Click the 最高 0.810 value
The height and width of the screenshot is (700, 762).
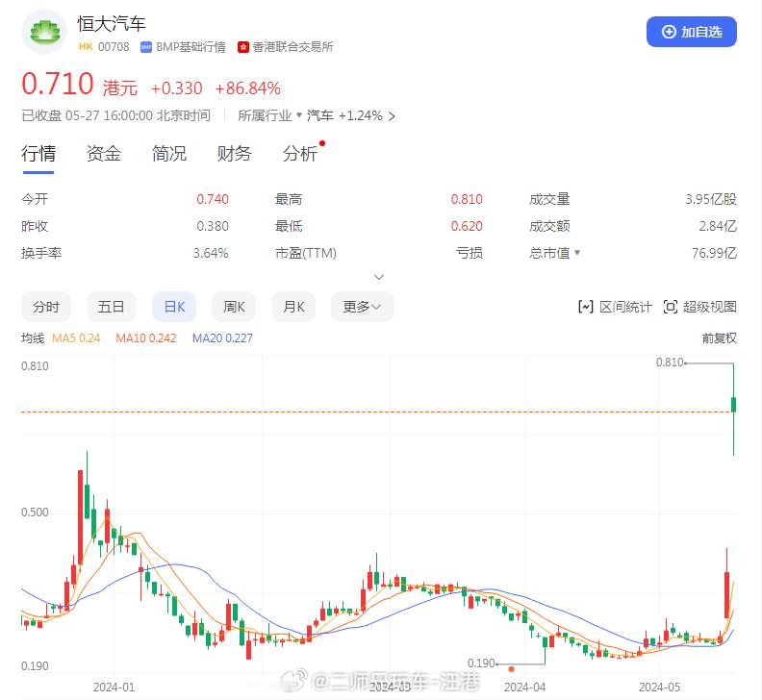click(x=467, y=199)
